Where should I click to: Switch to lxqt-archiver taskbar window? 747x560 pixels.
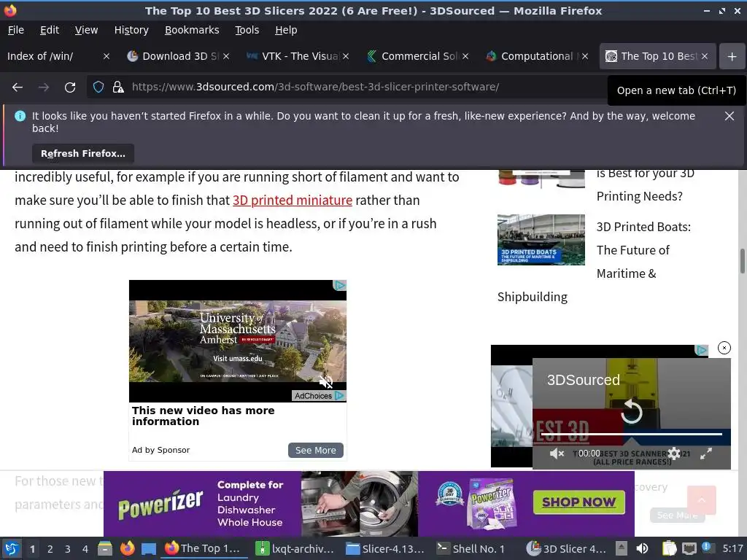pos(294,548)
